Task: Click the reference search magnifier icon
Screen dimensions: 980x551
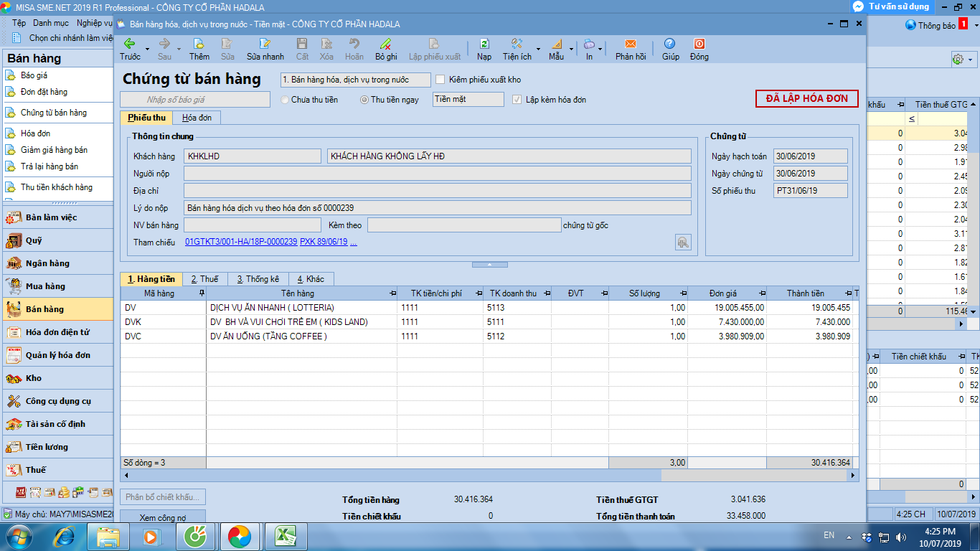Action: pyautogui.click(x=683, y=242)
